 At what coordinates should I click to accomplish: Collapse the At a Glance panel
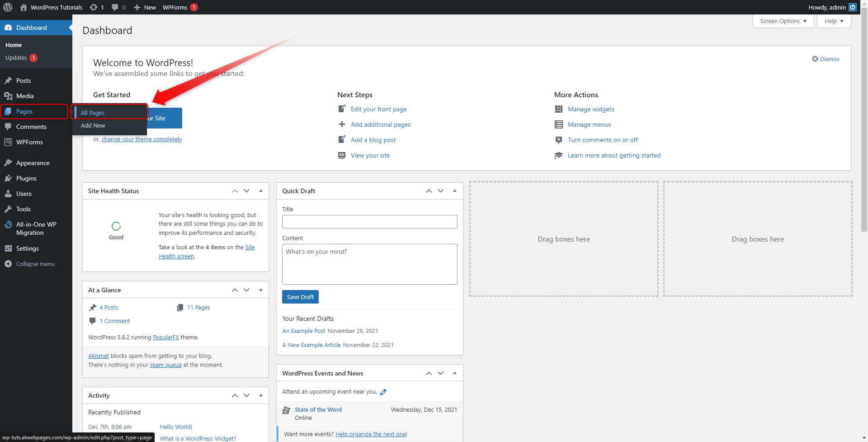261,290
